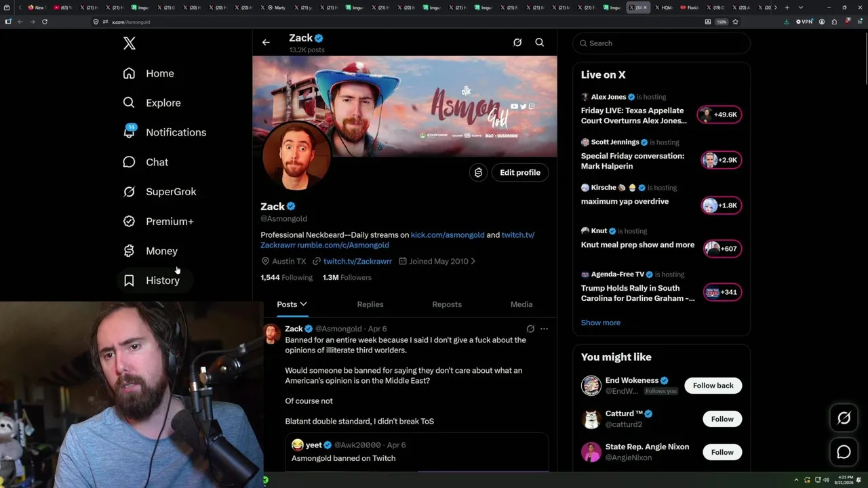Image resolution: width=868 pixels, height=488 pixels.
Task: Click the Search input field on X
Action: pyautogui.click(x=662, y=43)
